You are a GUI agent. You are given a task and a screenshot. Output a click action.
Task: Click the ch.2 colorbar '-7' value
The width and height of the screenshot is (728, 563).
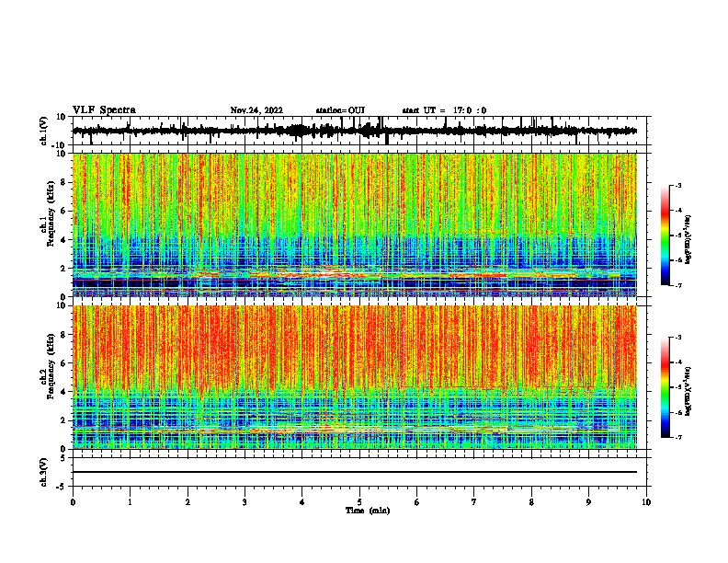click(x=677, y=437)
